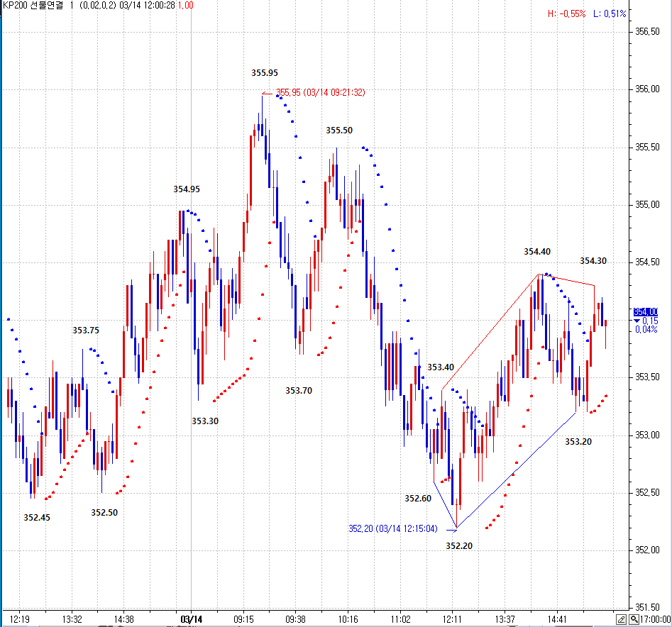
Task: Click the 355.50 peak price annotation
Action: point(339,131)
